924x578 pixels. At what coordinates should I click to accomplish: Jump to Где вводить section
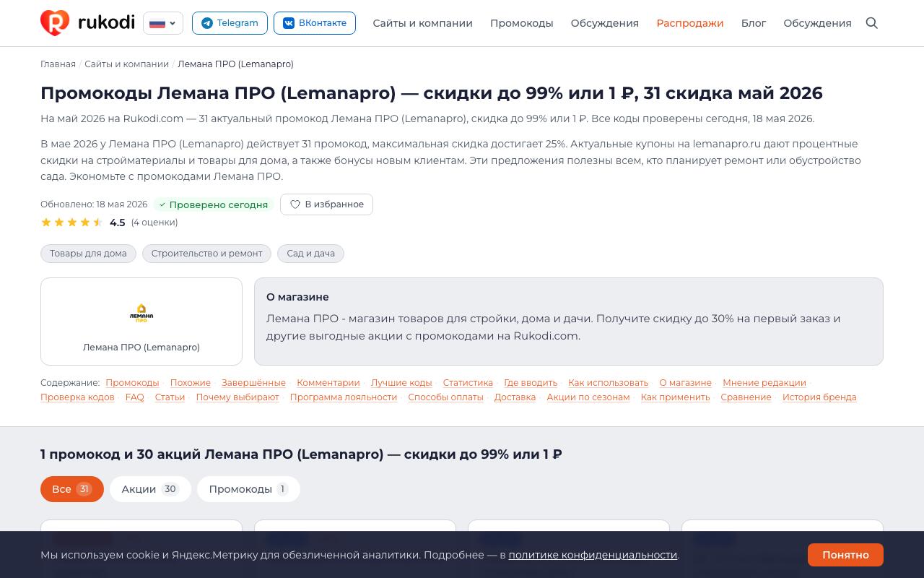tap(531, 383)
